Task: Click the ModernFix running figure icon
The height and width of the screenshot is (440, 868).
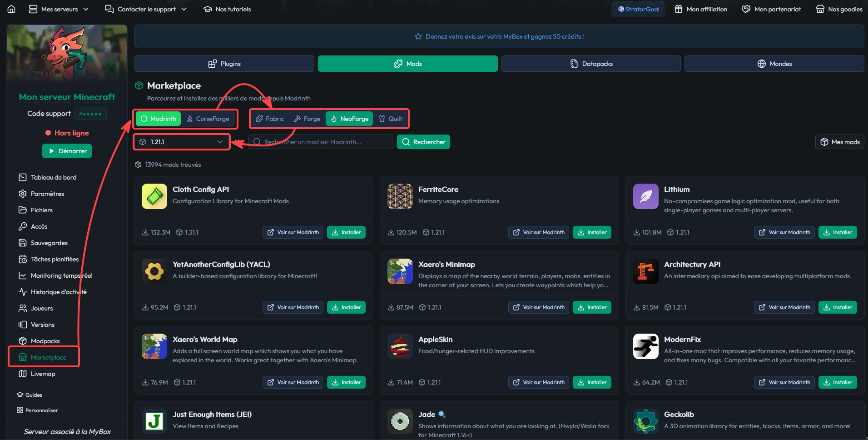Action: tap(646, 346)
